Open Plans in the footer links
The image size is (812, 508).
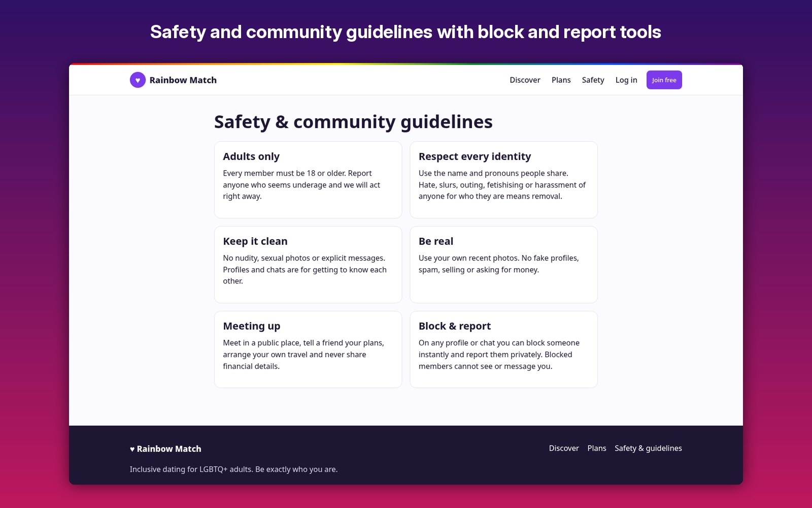pyautogui.click(x=597, y=448)
